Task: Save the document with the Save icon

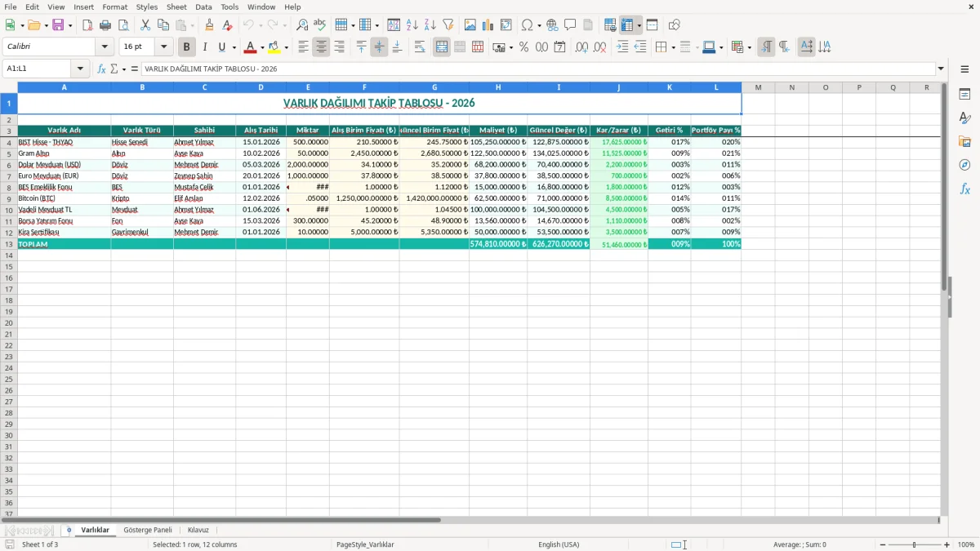Action: tap(58, 25)
